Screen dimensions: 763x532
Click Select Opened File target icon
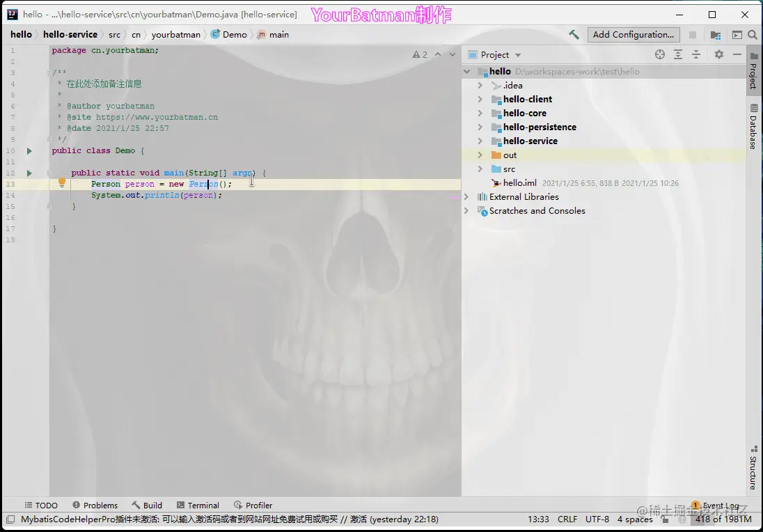click(660, 54)
